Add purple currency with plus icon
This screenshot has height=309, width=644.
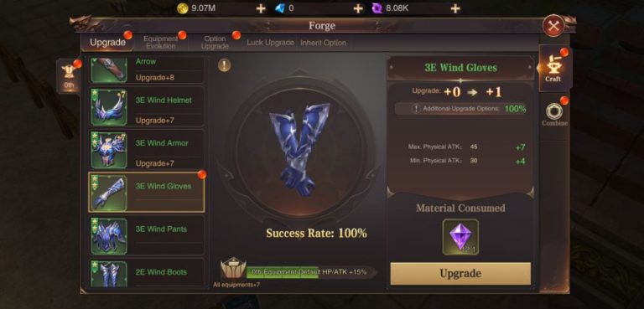click(455, 8)
